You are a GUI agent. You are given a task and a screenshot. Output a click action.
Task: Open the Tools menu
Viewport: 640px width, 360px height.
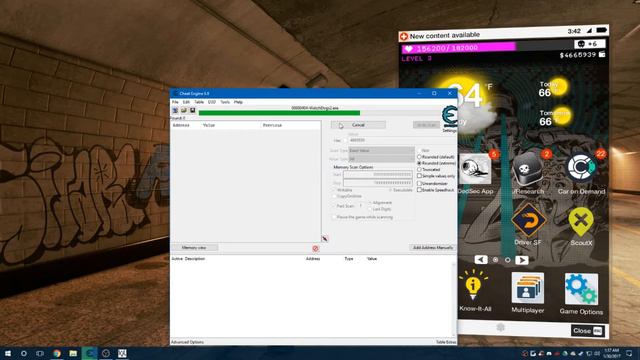[x=225, y=102]
